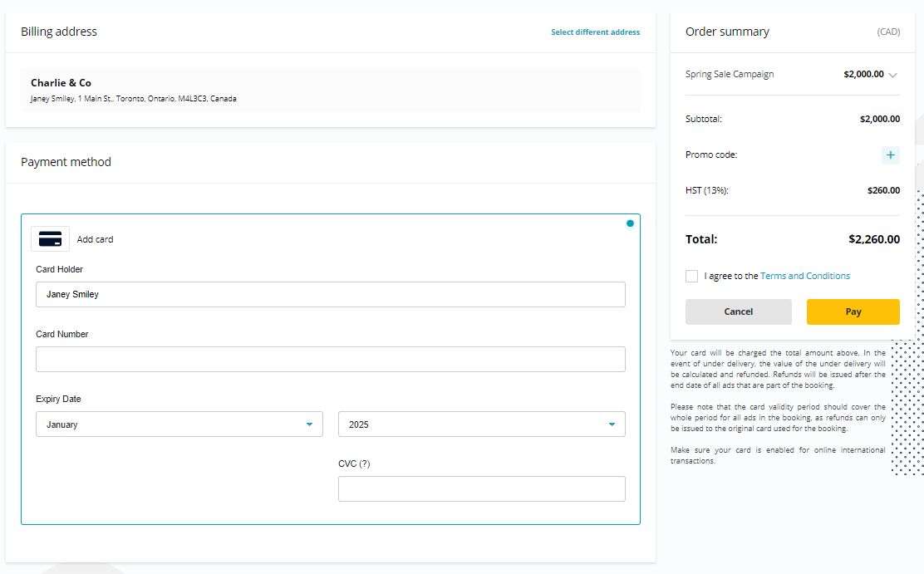Image resolution: width=924 pixels, height=574 pixels.
Task: Click the CVC (?) help hint
Action: (354, 464)
